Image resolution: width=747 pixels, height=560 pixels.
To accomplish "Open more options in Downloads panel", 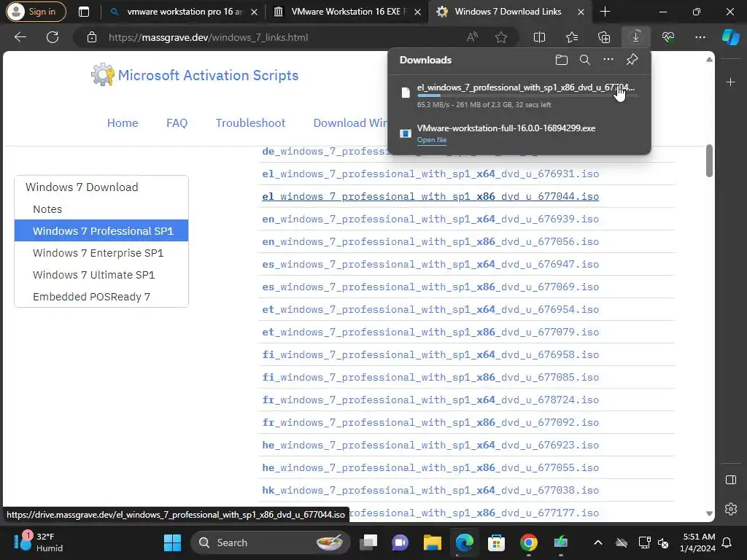I will tap(608, 60).
